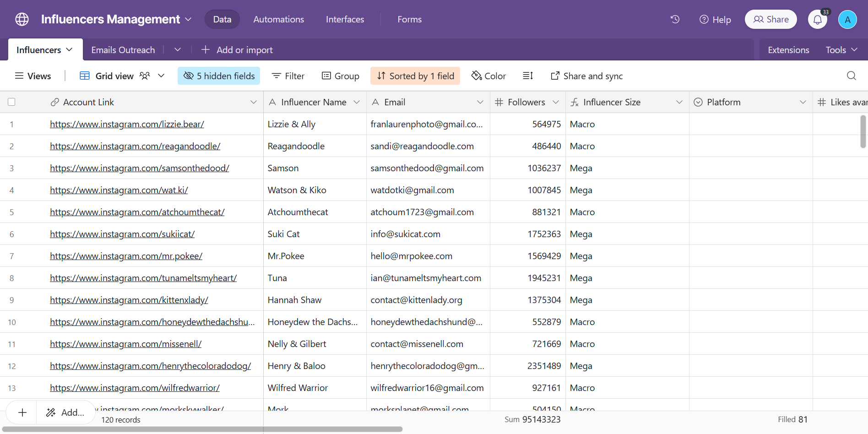Click the globe workspace icon

[22, 19]
